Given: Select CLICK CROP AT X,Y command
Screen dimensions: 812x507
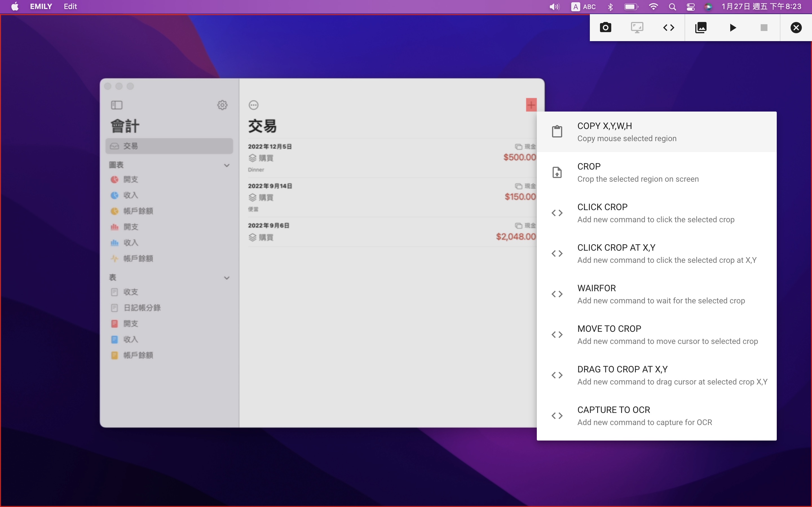Looking at the screenshot, I should coord(656,253).
